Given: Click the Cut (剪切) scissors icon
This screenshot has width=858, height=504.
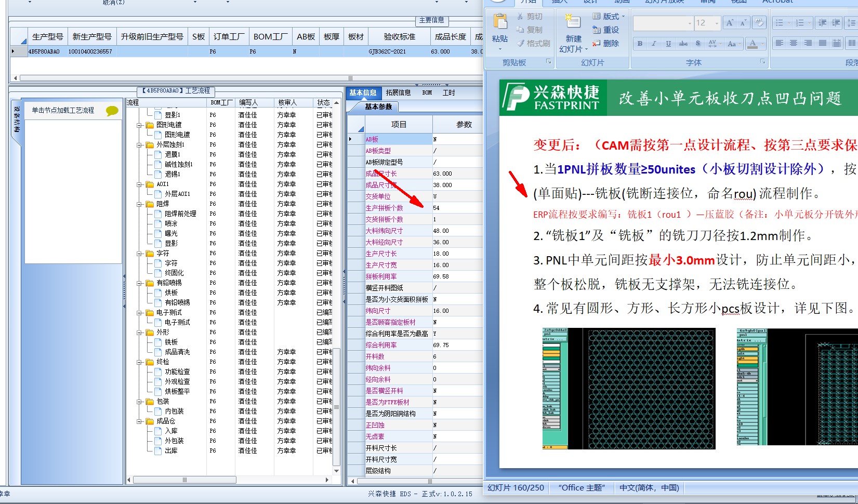Looking at the screenshot, I should [520, 17].
